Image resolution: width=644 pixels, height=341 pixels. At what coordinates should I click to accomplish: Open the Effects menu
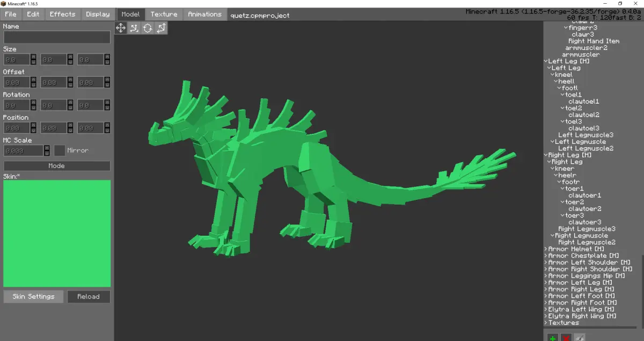point(63,14)
